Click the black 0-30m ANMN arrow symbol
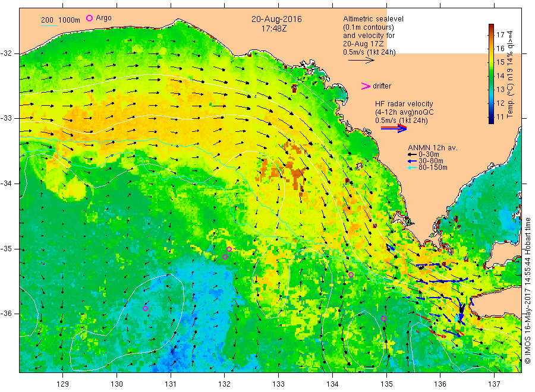The image size is (535, 392). point(412,154)
